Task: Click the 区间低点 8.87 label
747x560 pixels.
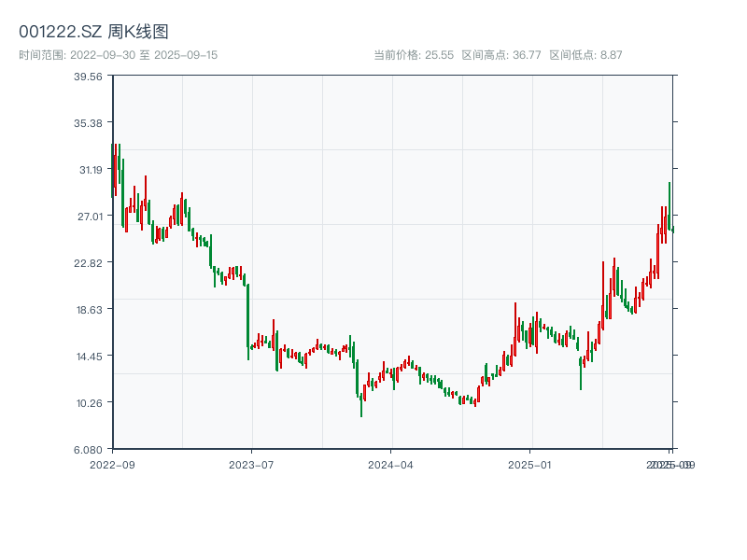Action: tap(585, 55)
